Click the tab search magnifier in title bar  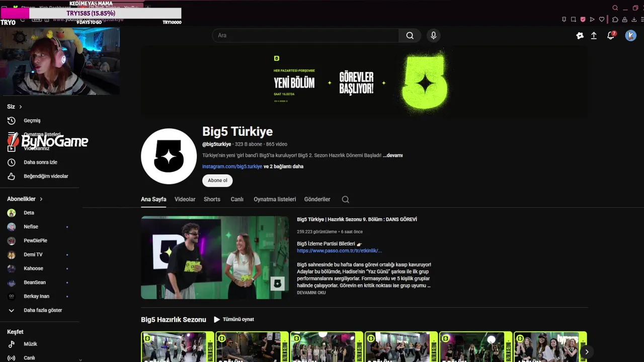(615, 8)
